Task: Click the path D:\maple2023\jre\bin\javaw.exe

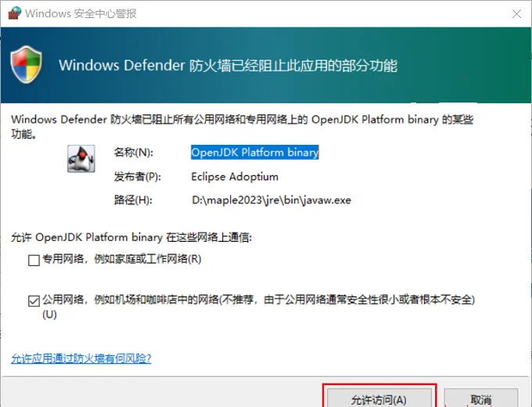Action: pos(271,200)
